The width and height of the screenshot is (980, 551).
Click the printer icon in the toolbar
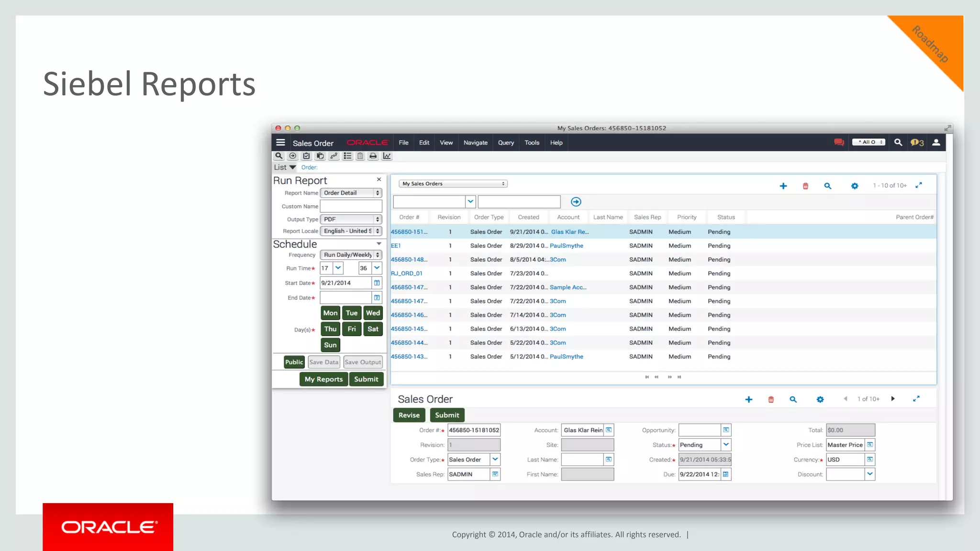tap(373, 156)
